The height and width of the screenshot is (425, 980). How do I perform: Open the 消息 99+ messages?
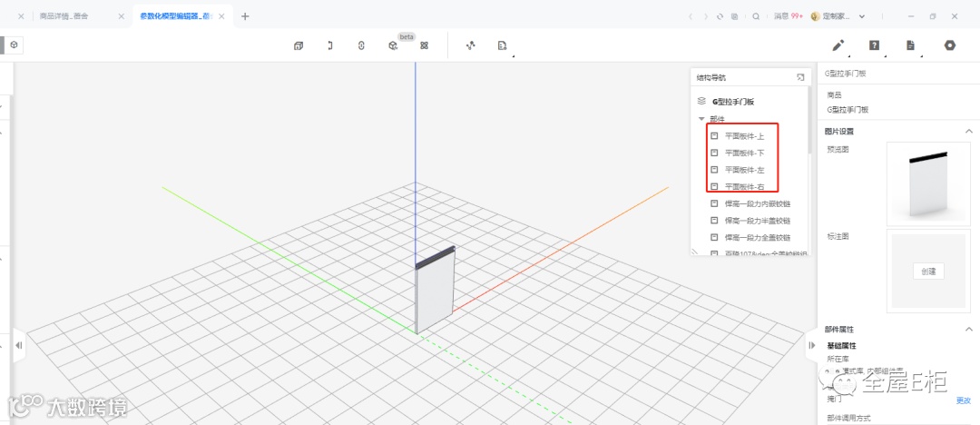788,16
